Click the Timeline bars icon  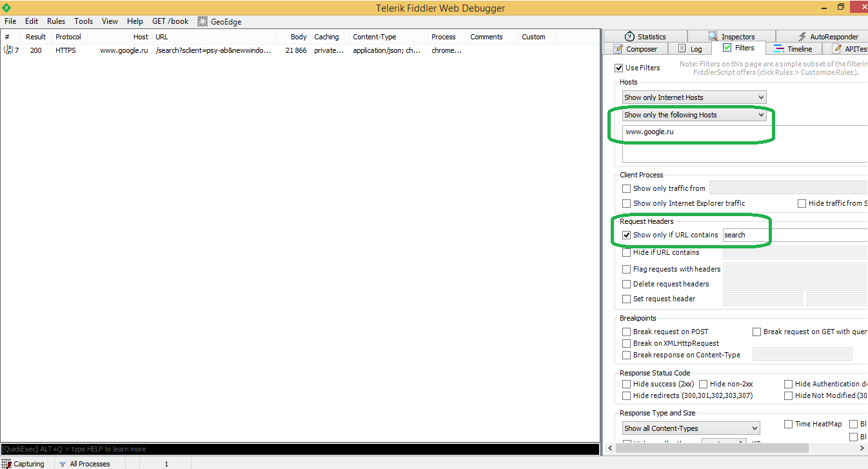pos(778,49)
